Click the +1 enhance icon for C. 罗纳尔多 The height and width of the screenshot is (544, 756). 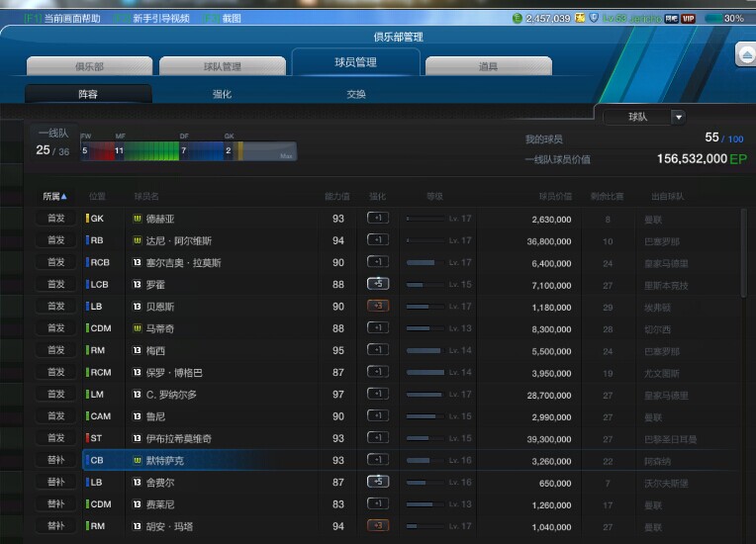pyautogui.click(x=378, y=394)
